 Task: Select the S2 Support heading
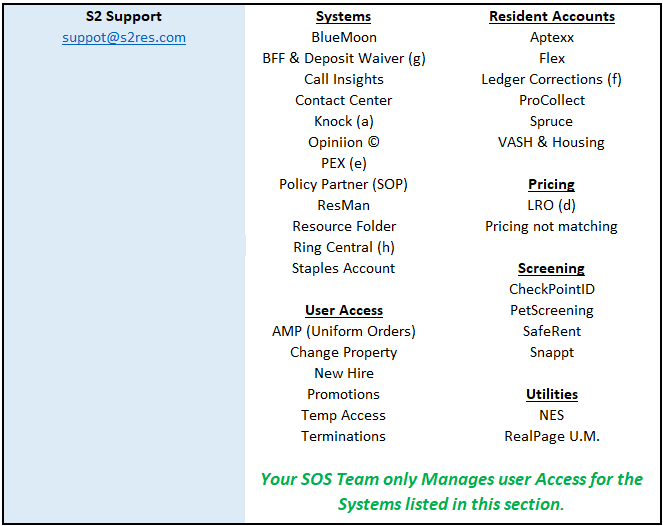(123, 16)
